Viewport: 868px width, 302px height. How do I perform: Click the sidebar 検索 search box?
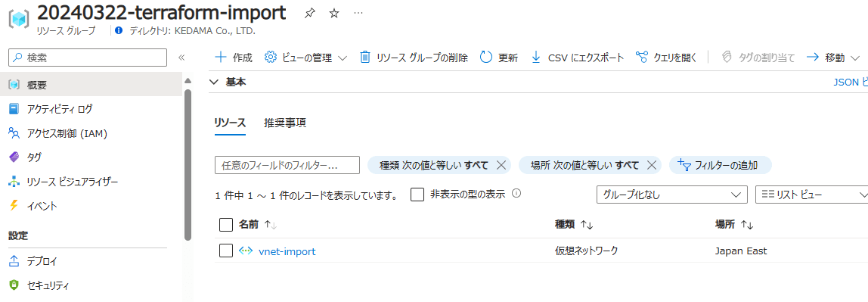[88, 58]
